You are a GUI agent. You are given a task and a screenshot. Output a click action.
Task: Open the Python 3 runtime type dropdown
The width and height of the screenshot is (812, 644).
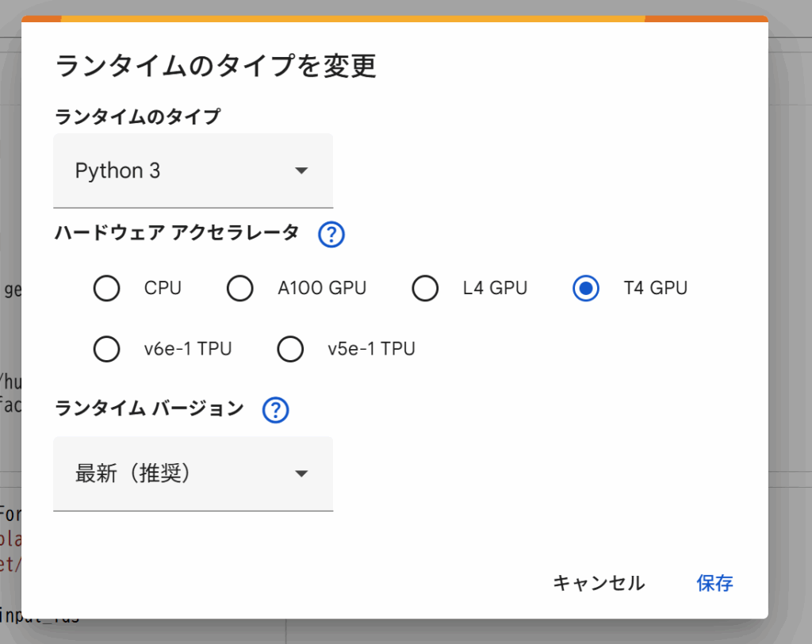pyautogui.click(x=192, y=171)
